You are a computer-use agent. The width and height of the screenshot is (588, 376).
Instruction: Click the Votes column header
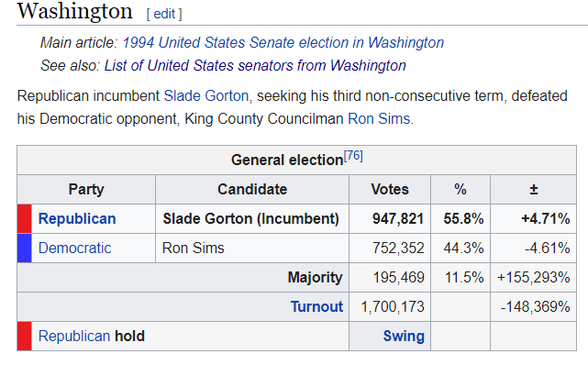tap(390, 189)
